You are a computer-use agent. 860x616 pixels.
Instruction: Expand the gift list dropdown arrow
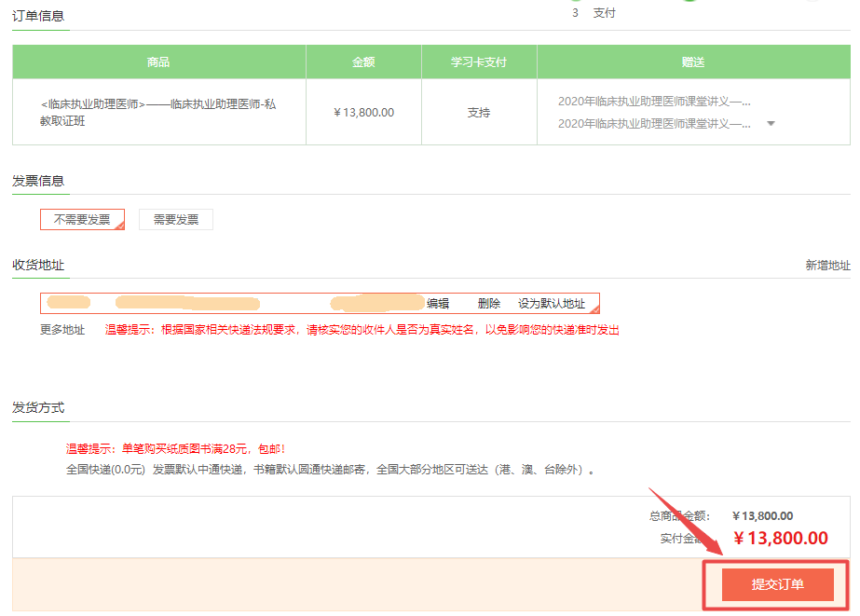(770, 124)
